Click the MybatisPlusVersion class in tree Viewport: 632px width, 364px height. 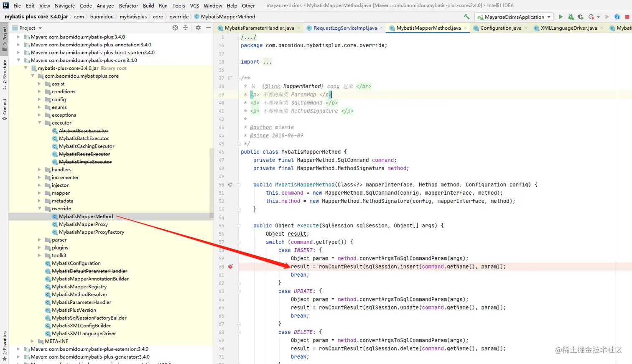click(x=74, y=310)
